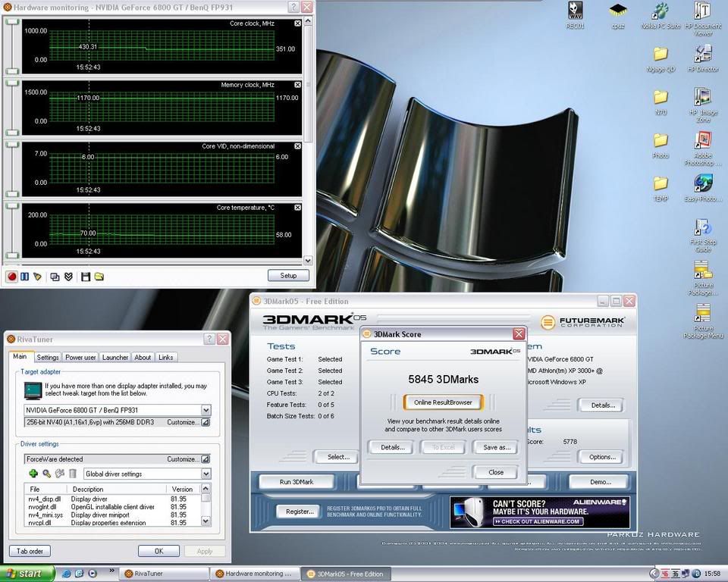Click the red record button in Hardware monitoring
Image resolution: width=728 pixels, height=582 pixels.
click(12, 277)
